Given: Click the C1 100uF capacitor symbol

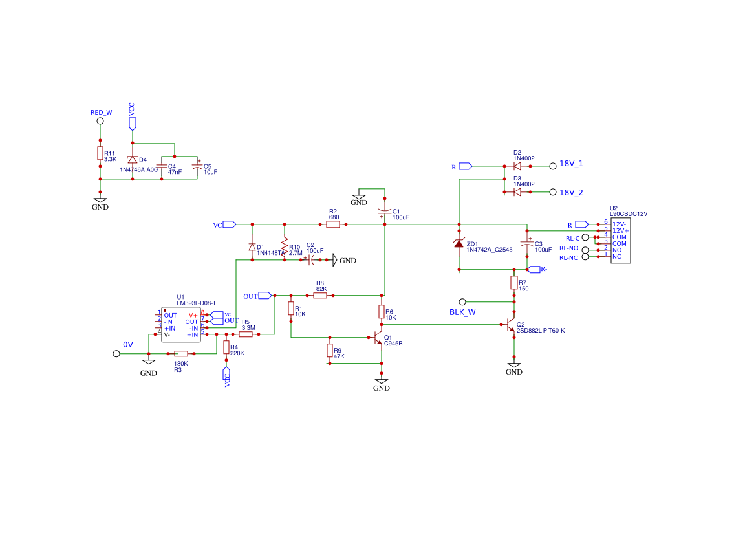Looking at the screenshot, I should [x=385, y=212].
